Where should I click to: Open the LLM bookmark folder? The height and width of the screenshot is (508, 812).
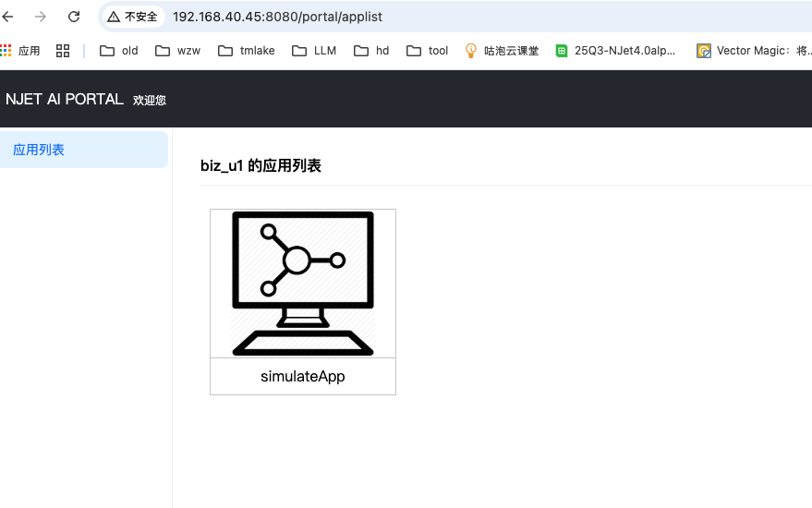[x=314, y=51]
